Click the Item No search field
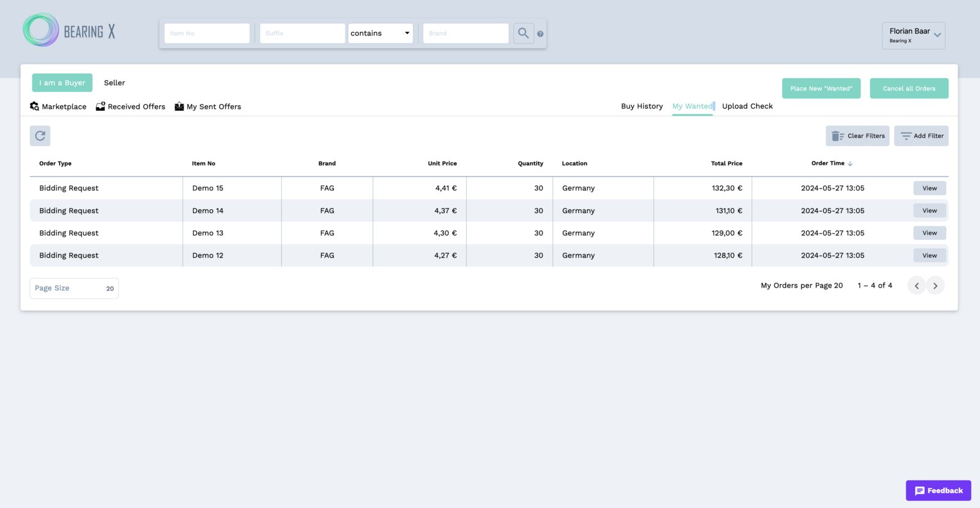The height and width of the screenshot is (508, 980). point(207,33)
